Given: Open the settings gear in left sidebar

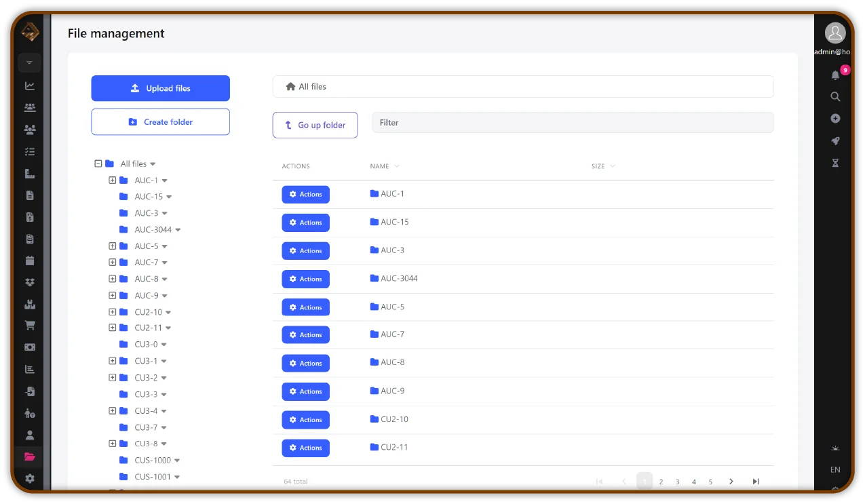Looking at the screenshot, I should point(30,478).
